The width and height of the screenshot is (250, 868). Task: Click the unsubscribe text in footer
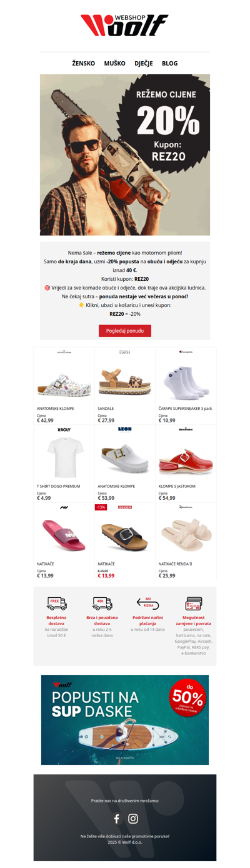click(x=125, y=836)
